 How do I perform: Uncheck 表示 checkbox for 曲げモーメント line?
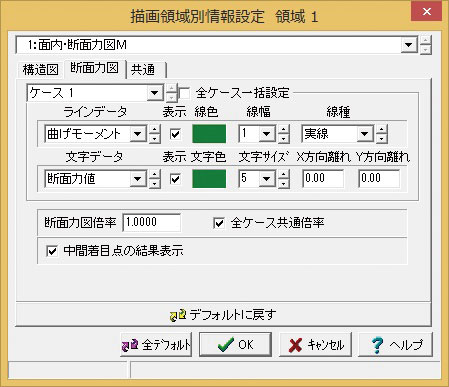pos(175,134)
